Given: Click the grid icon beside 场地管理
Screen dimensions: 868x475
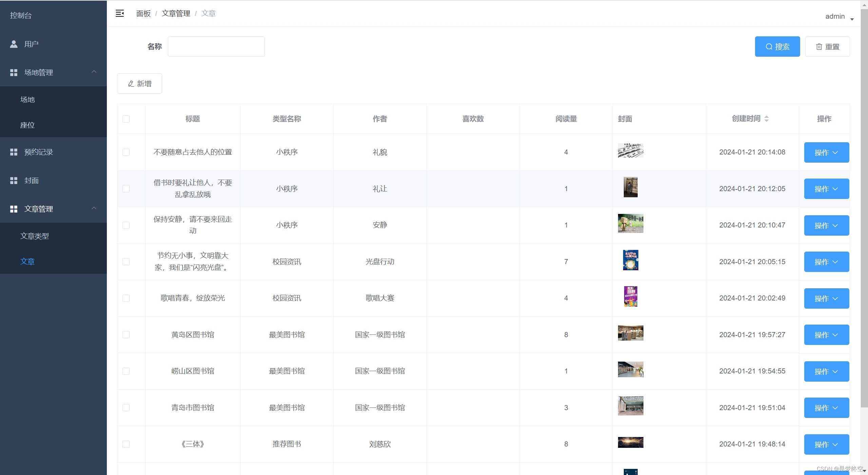Looking at the screenshot, I should point(14,73).
